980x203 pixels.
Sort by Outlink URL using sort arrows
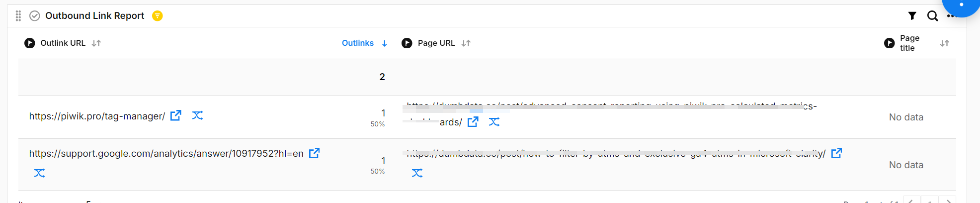[x=96, y=43]
